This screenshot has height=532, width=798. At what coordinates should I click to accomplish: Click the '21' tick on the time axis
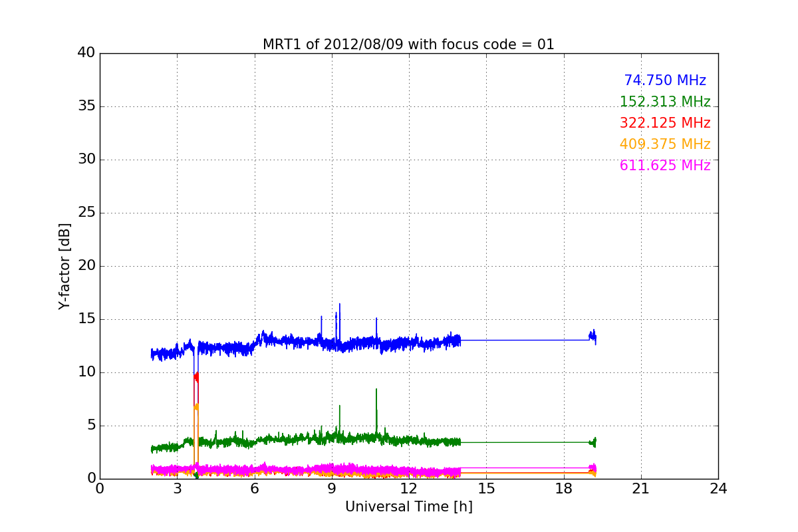coord(641,488)
